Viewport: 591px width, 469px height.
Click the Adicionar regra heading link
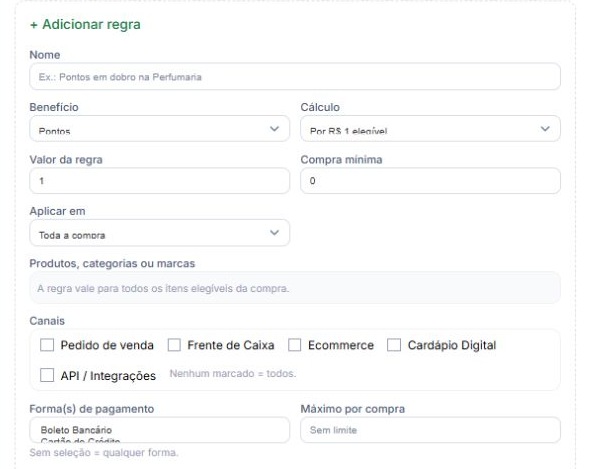click(85, 25)
